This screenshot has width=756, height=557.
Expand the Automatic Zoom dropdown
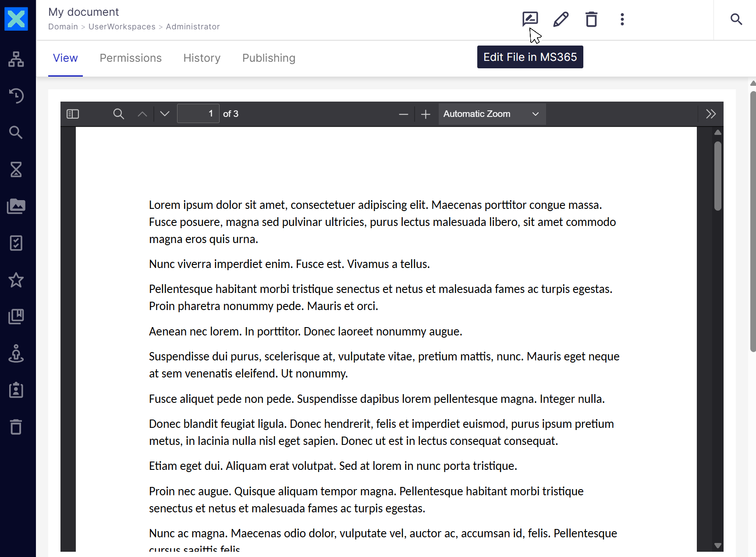point(492,114)
